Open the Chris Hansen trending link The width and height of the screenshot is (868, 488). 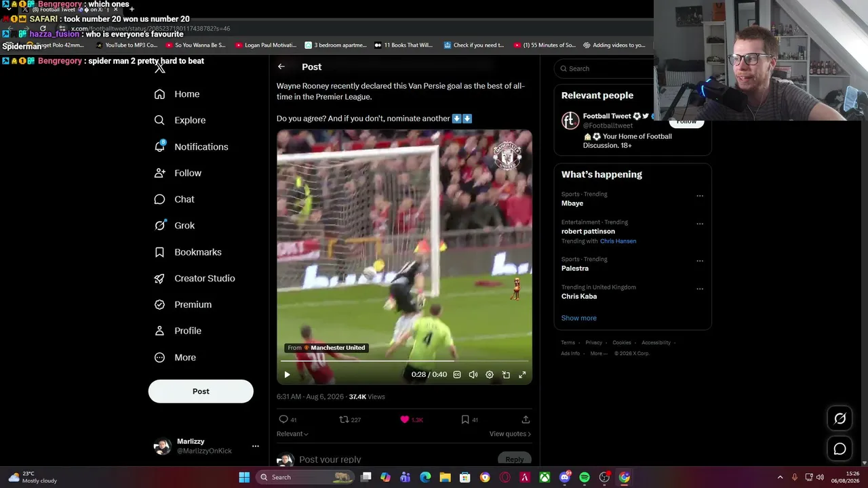click(618, 241)
